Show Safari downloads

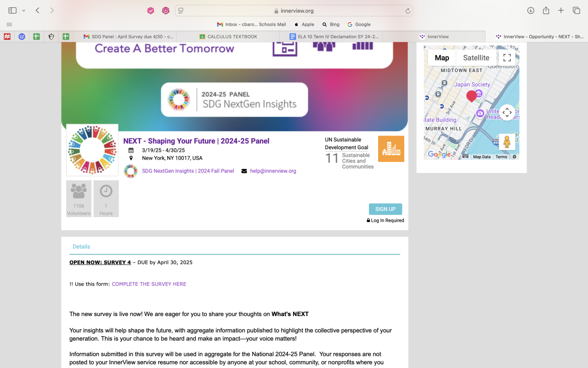click(x=531, y=11)
